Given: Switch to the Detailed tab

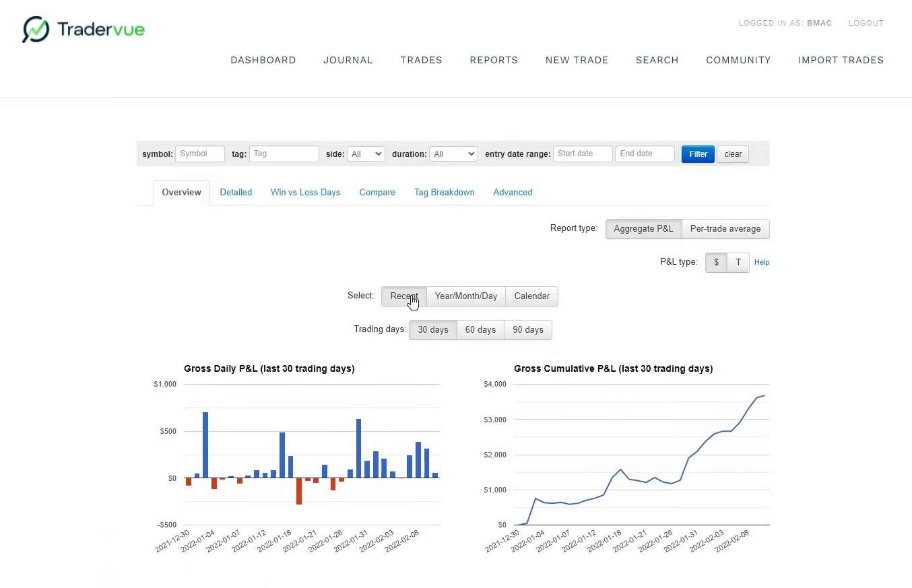Looking at the screenshot, I should pos(236,193).
